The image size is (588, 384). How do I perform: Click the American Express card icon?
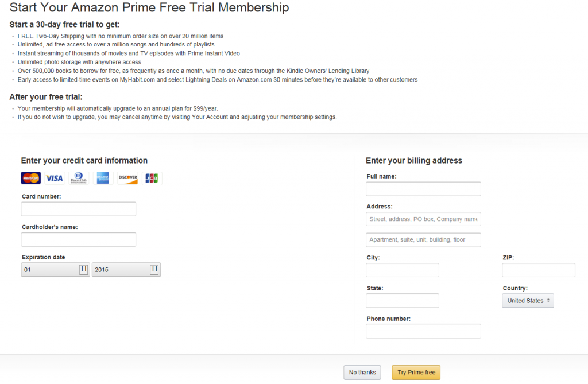coord(103,179)
